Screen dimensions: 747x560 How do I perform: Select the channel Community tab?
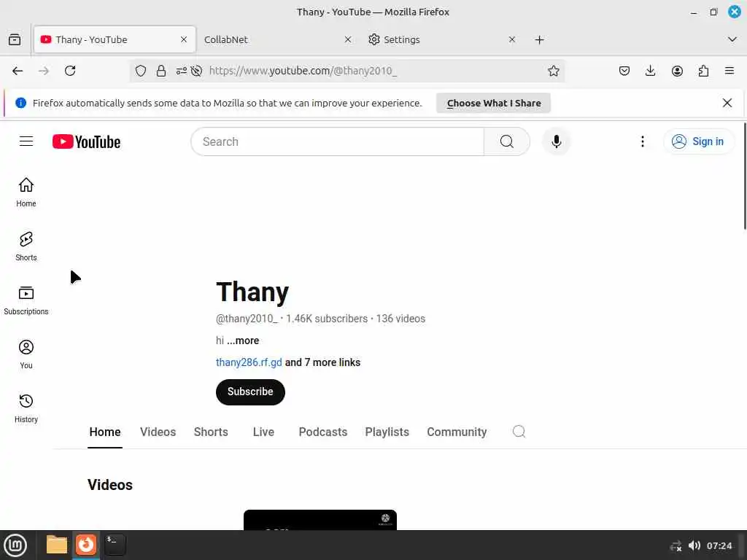click(457, 432)
